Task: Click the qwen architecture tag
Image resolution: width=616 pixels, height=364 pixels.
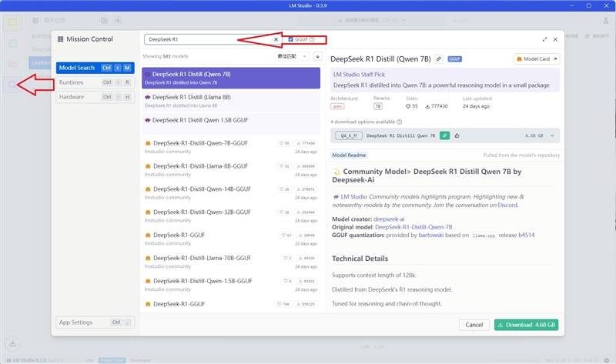Action: point(337,106)
